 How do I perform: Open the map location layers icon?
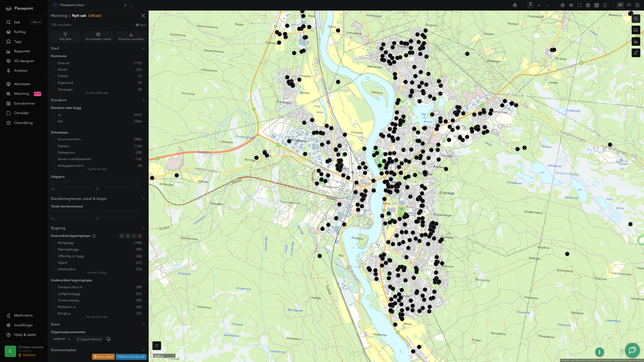[515, 5]
